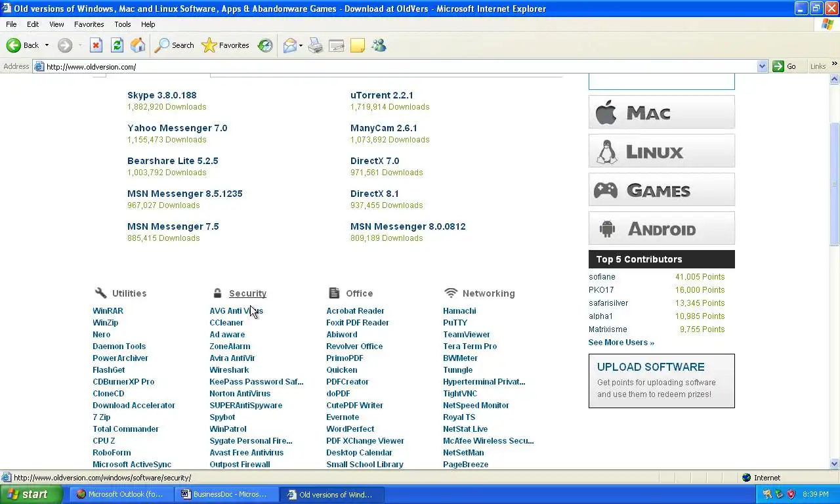
Task: Open Foxit PDF Reader link
Action: click(358, 323)
